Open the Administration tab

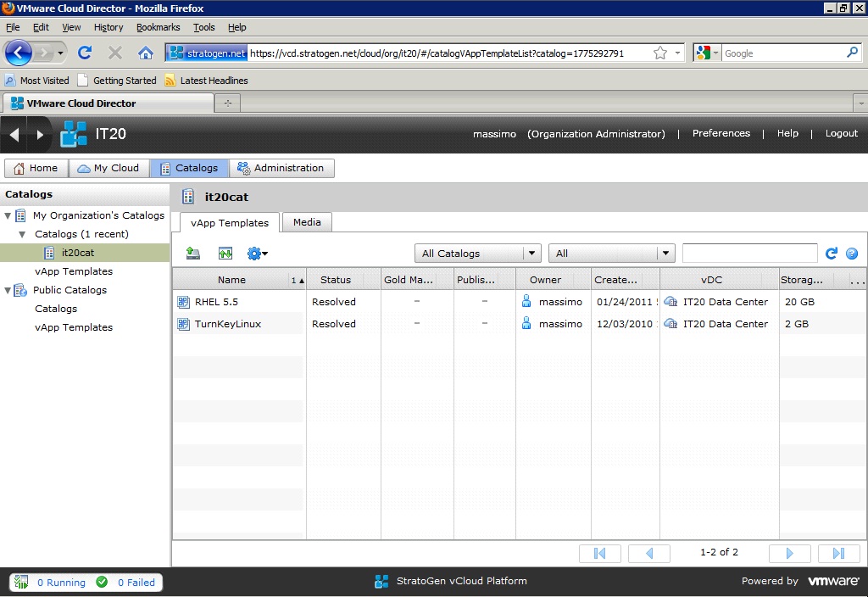click(x=281, y=168)
